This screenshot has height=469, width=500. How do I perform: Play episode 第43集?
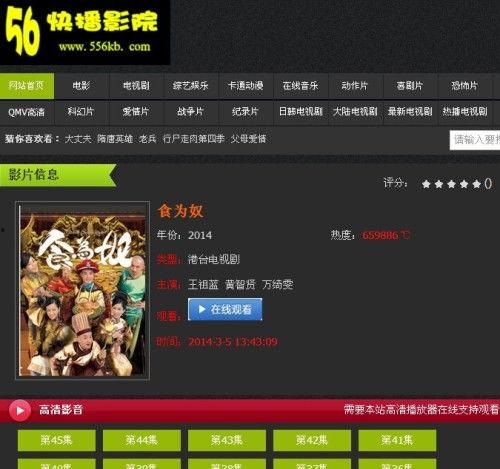point(227,440)
